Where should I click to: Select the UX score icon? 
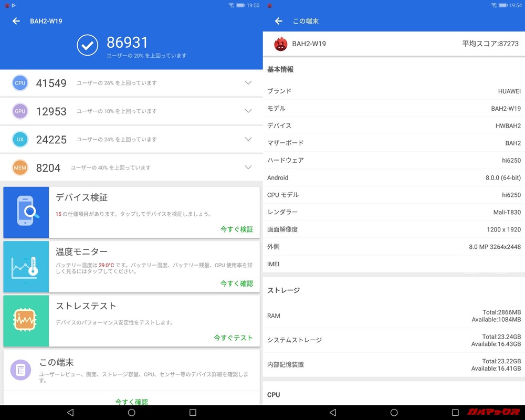pos(20,140)
